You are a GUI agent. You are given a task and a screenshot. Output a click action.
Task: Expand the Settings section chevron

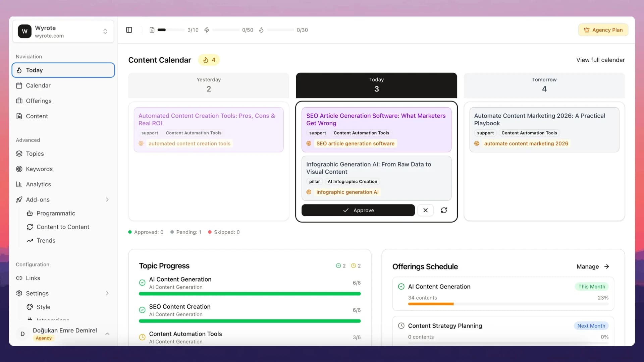(x=107, y=293)
